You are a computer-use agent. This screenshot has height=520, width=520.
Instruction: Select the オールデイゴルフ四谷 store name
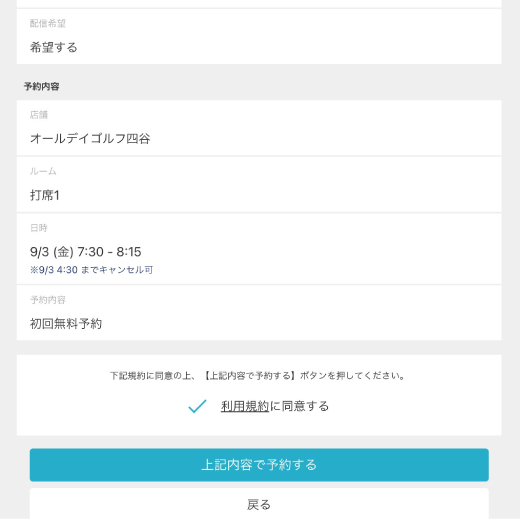(x=90, y=138)
